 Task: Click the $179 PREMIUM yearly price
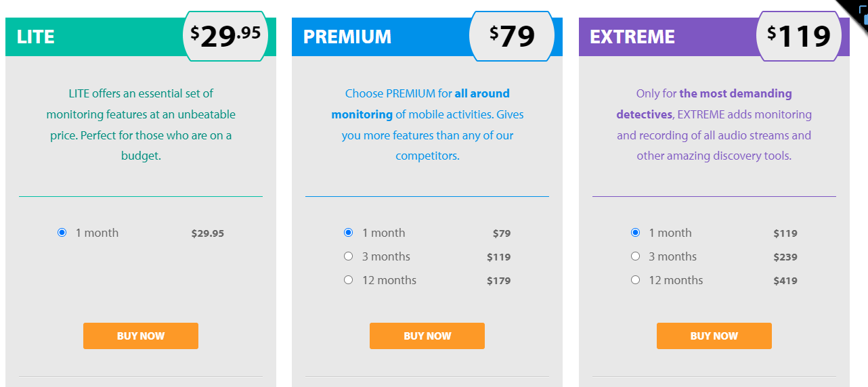(x=499, y=281)
